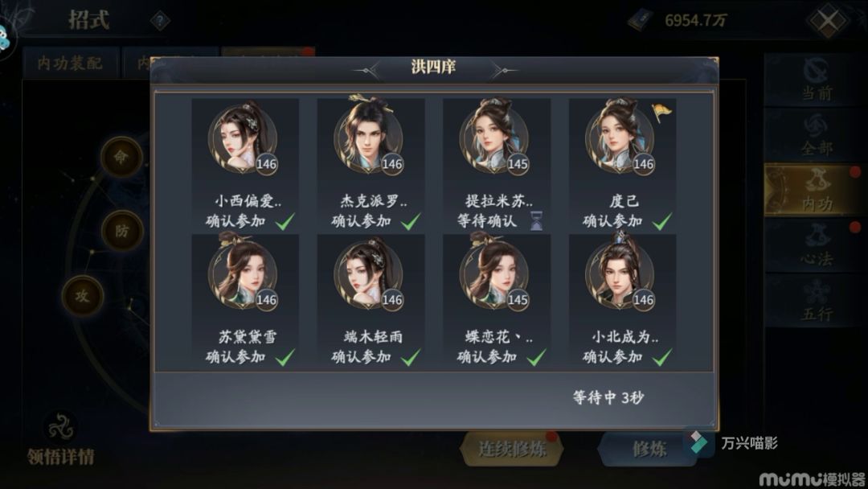
Task: Click the green checkmark under 小西偏爱
Action: tap(285, 221)
